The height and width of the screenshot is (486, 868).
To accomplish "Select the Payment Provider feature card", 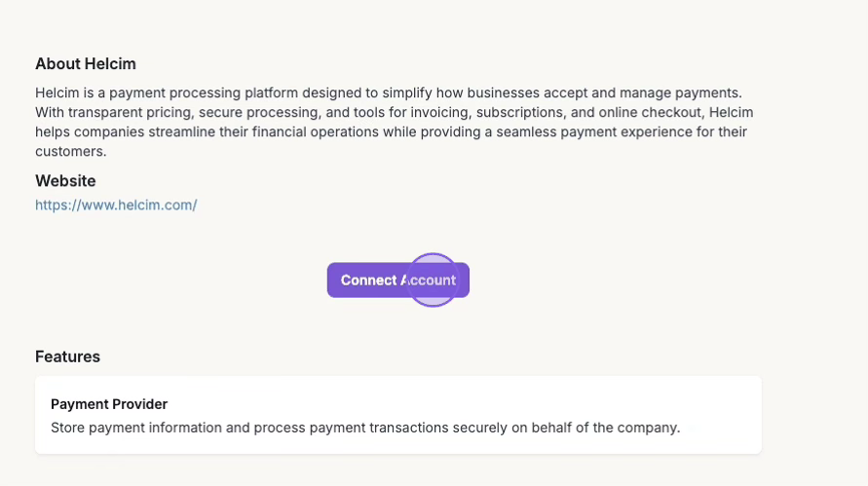I will coord(397,415).
